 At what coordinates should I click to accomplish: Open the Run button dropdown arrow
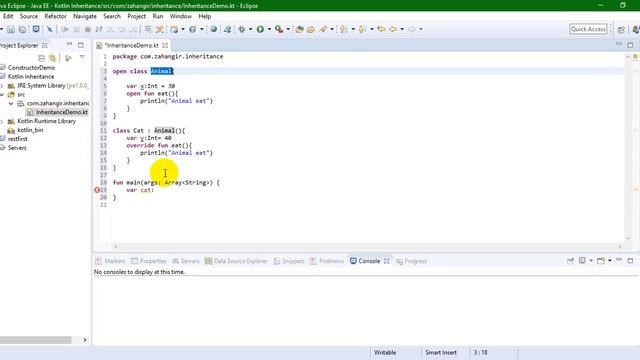(269, 29)
